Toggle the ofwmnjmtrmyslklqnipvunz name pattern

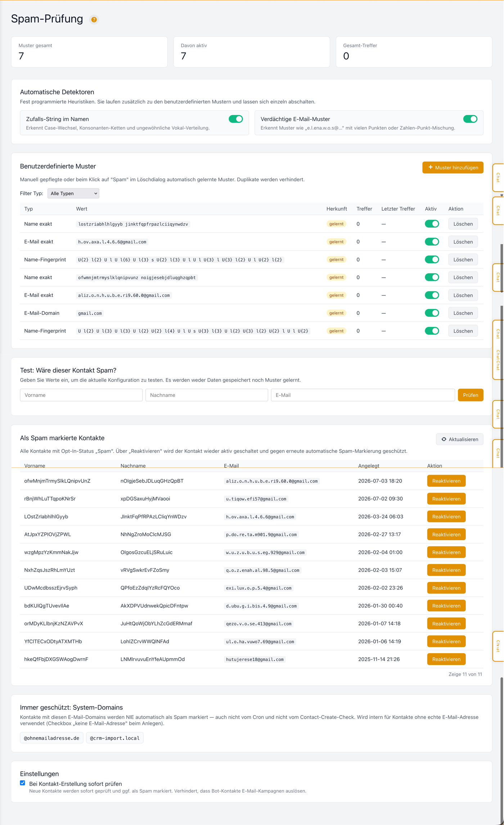432,277
